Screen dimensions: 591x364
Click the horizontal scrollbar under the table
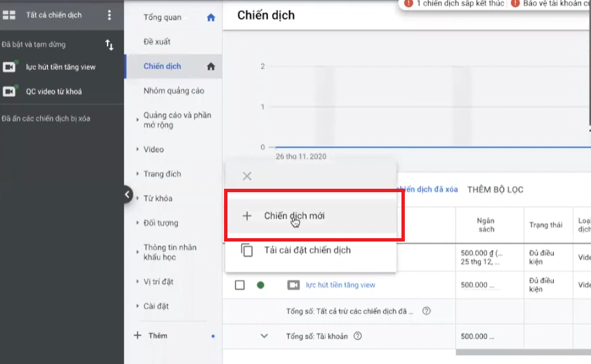pos(523,352)
